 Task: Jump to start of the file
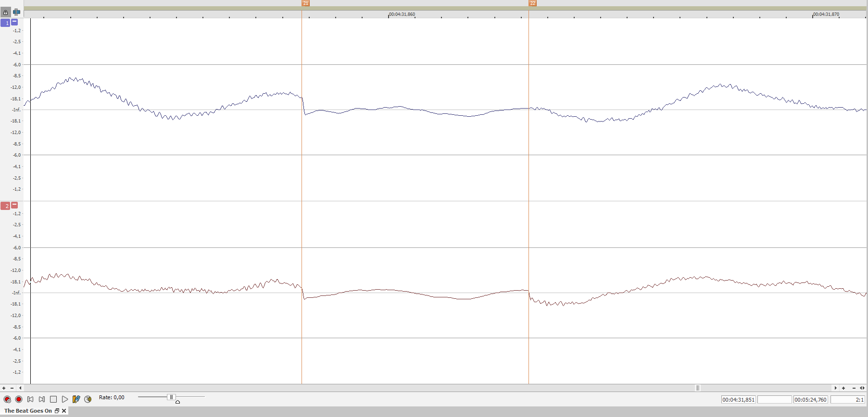30,399
